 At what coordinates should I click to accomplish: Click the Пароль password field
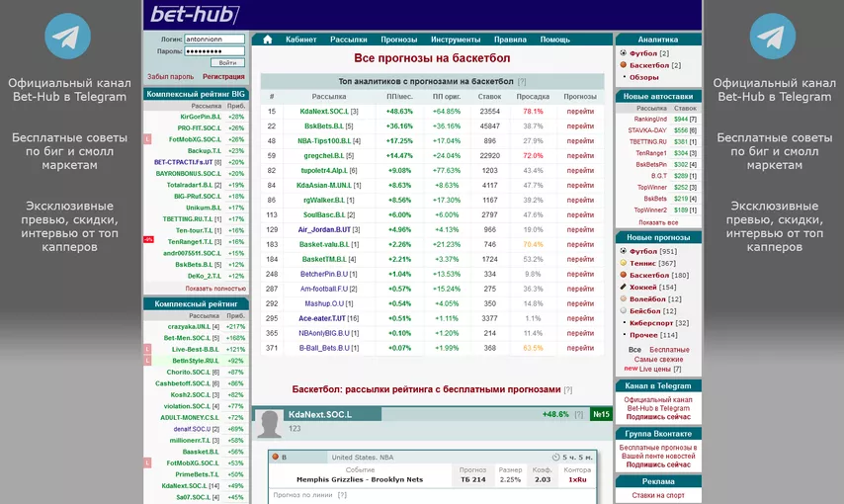click(214, 51)
